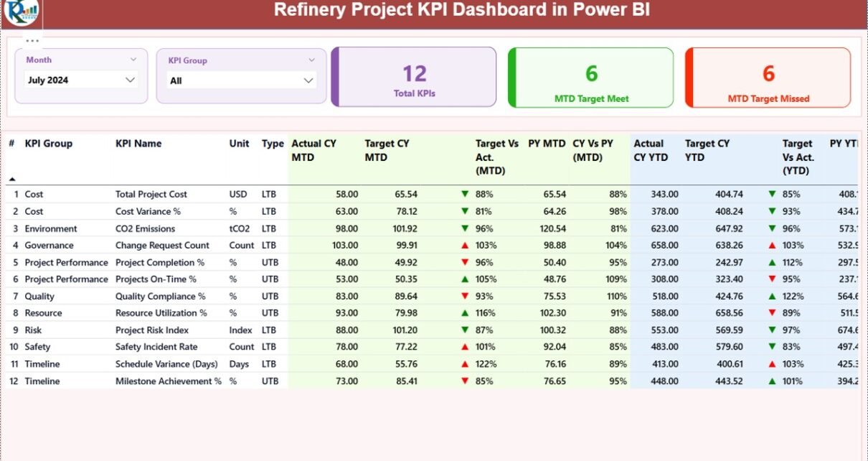Click the dashboard logo in the title bar

(22, 12)
